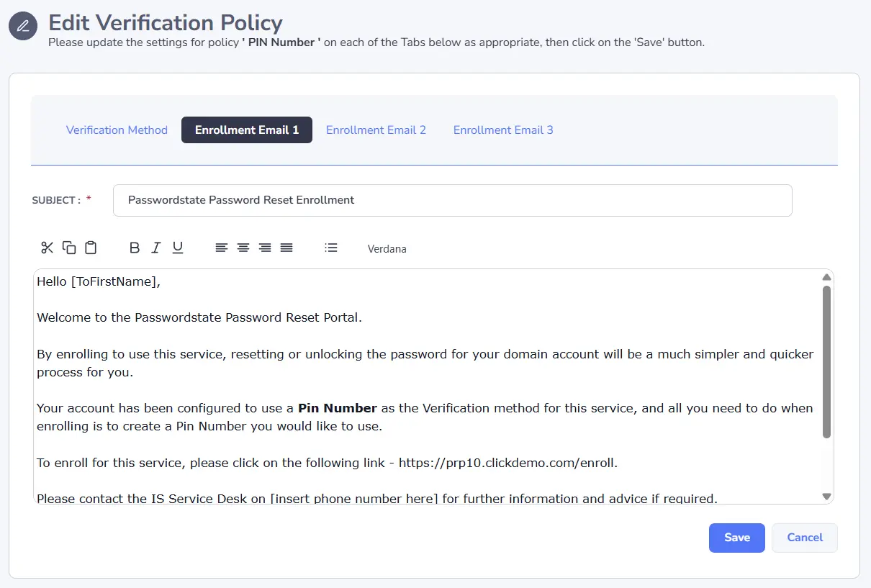This screenshot has width=871, height=588.
Task: Click the bold 'Pin Number' text
Action: click(338, 408)
